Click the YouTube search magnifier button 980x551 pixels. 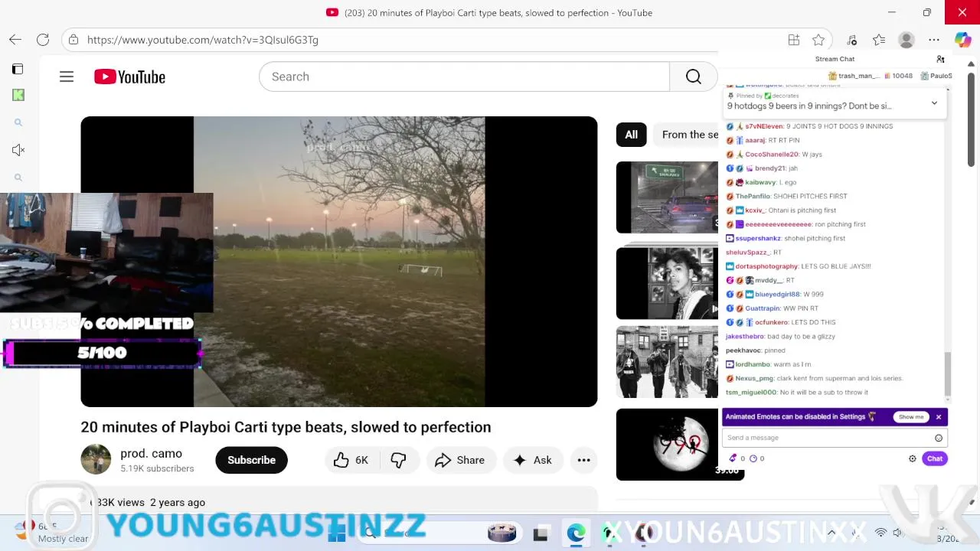(693, 77)
